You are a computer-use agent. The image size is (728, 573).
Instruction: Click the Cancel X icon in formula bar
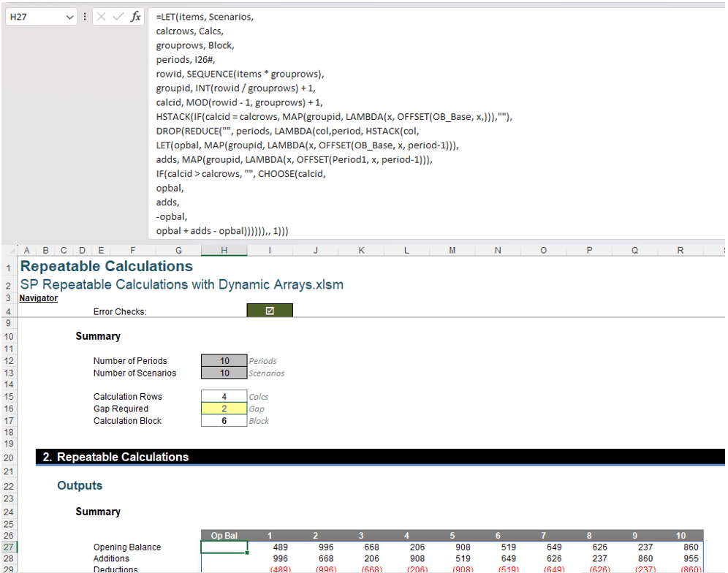click(102, 17)
